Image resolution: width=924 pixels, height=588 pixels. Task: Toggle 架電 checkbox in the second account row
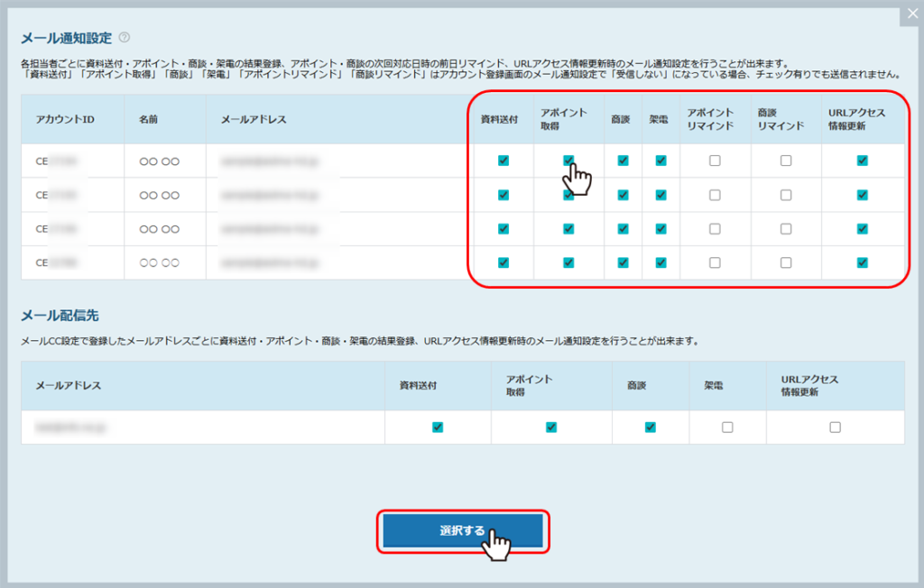(x=661, y=195)
